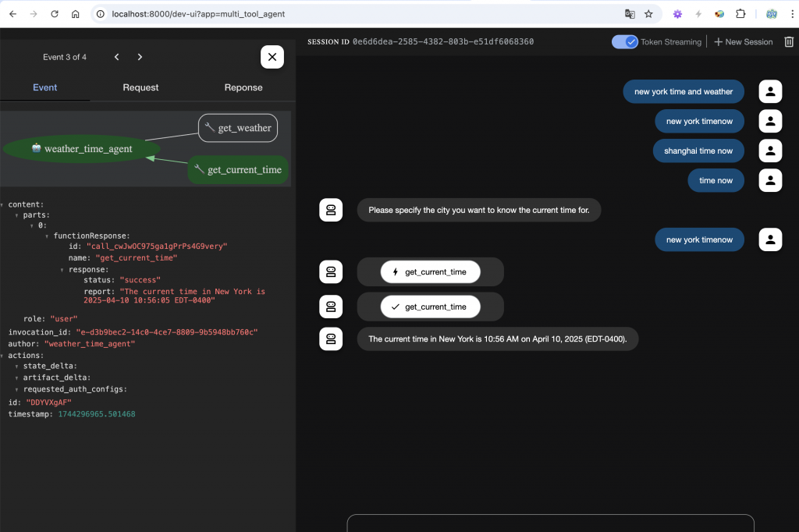The height and width of the screenshot is (532, 799).
Task: Collapse the functionResponse node
Action: [x=47, y=236]
